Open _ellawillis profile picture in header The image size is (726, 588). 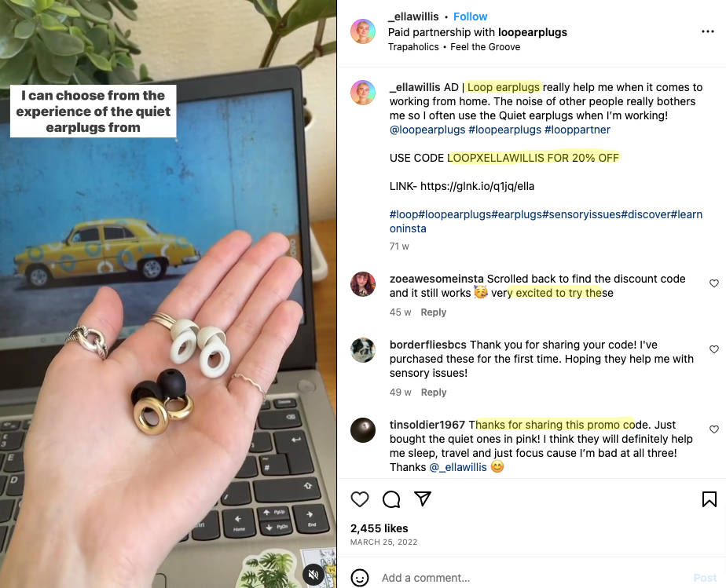[x=363, y=31]
